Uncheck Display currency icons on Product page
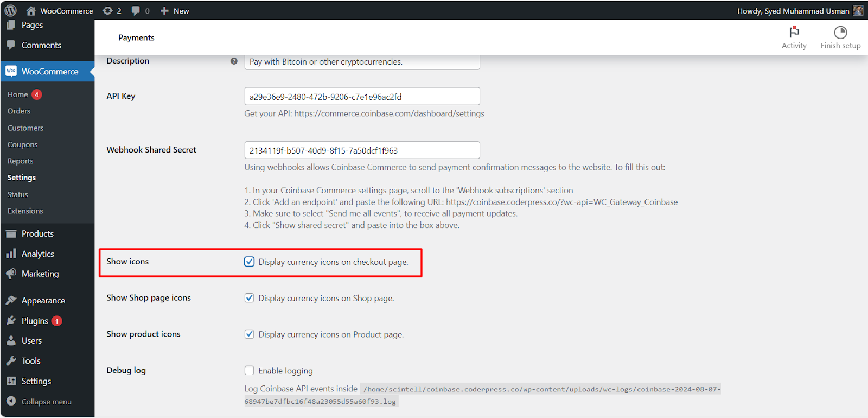Viewport: 868px width, 418px height. pos(249,334)
